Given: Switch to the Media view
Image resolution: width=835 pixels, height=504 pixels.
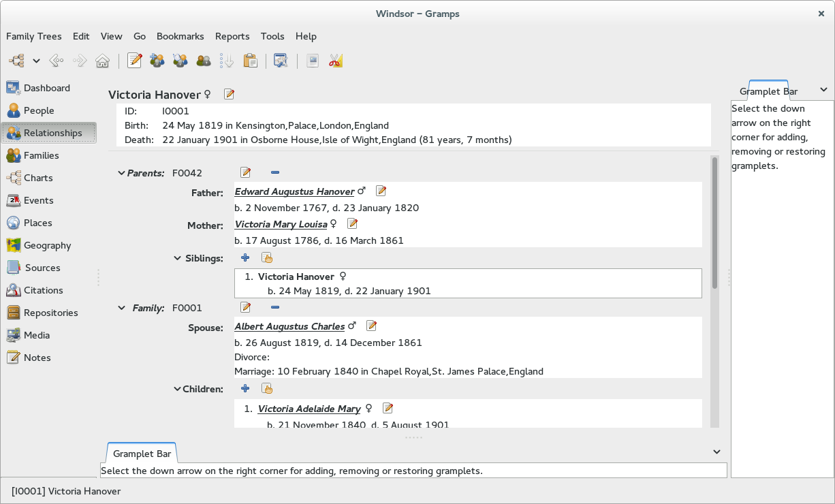Looking at the screenshot, I should pyautogui.click(x=49, y=335).
